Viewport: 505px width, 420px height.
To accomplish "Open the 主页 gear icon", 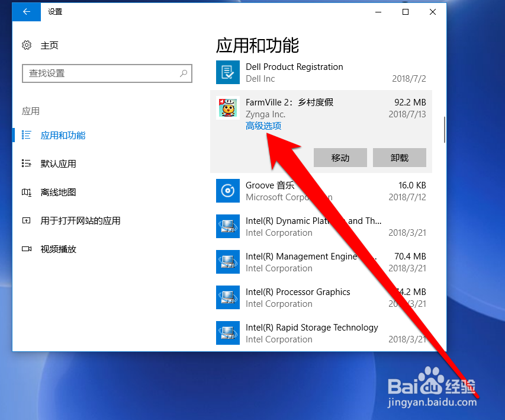I will click(x=27, y=45).
